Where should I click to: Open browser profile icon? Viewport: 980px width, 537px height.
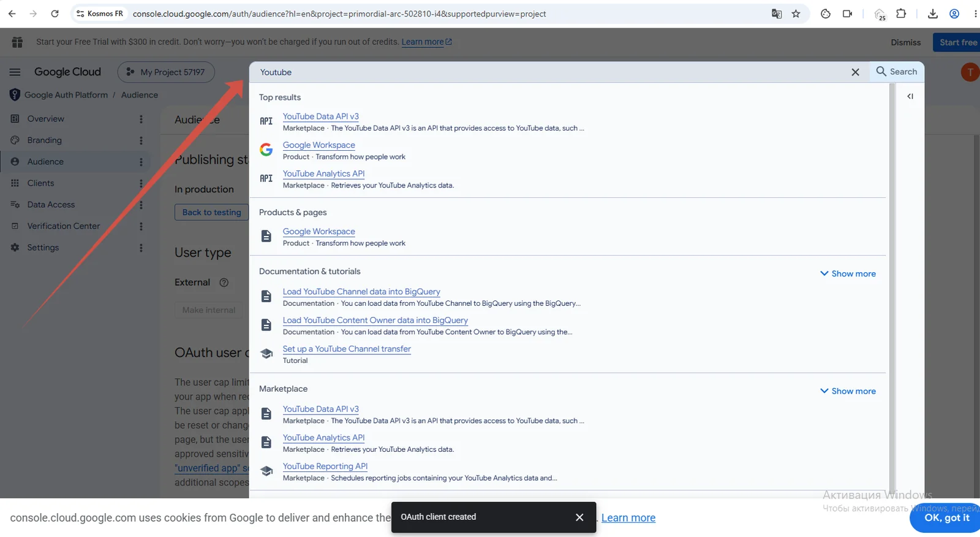[954, 13]
